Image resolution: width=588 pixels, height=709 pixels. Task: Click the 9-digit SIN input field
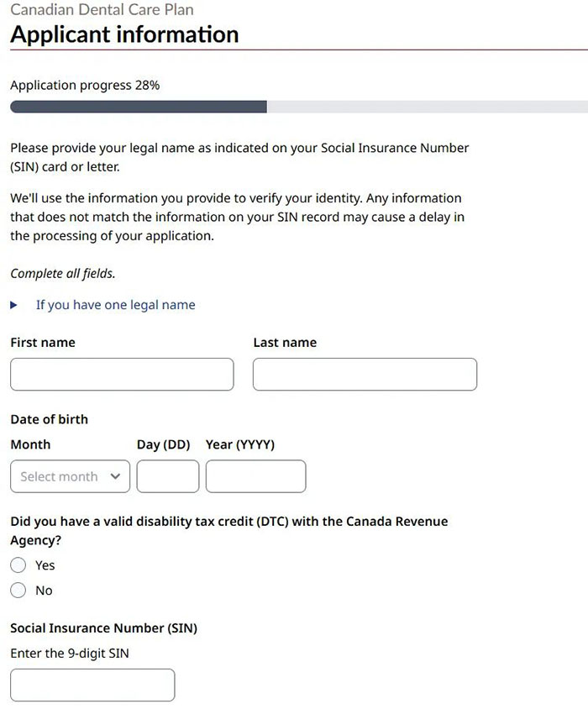(x=92, y=685)
